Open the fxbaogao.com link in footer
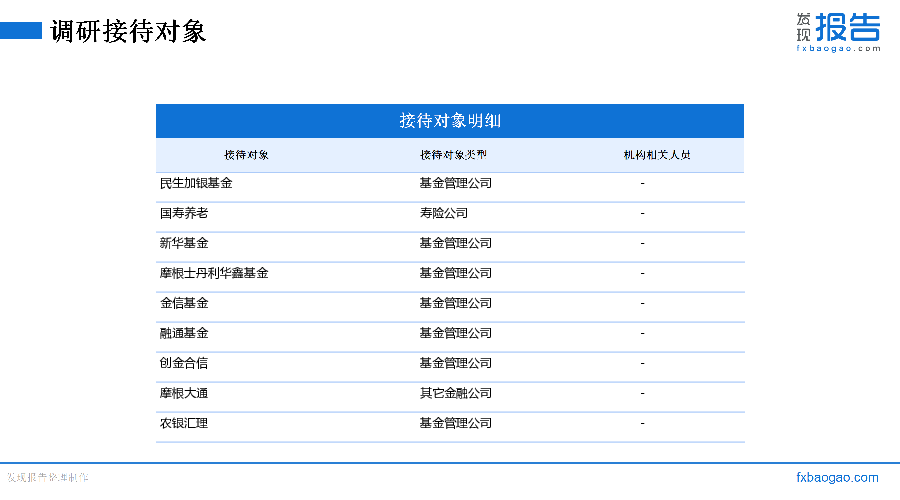Viewport: 900px width, 500px height. point(837,477)
